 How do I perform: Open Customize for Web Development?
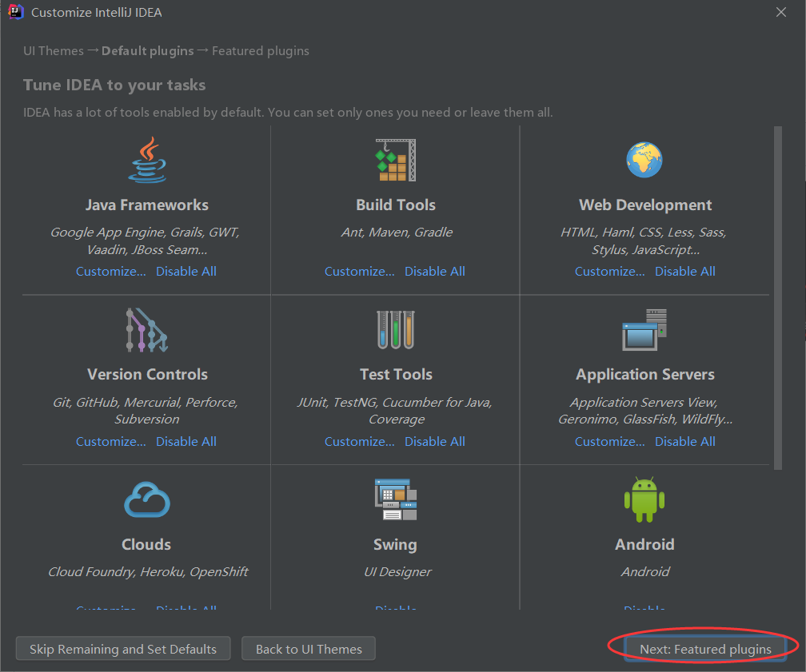click(x=609, y=271)
